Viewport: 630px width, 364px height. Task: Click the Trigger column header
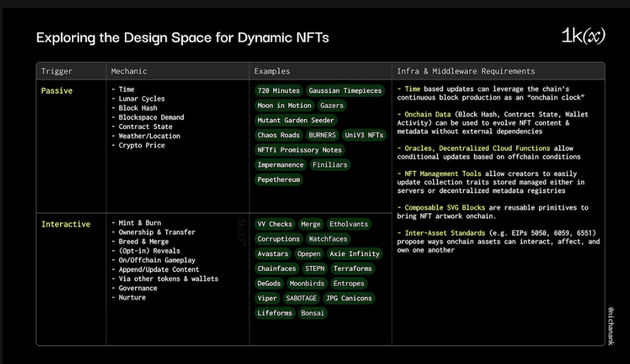[57, 71]
